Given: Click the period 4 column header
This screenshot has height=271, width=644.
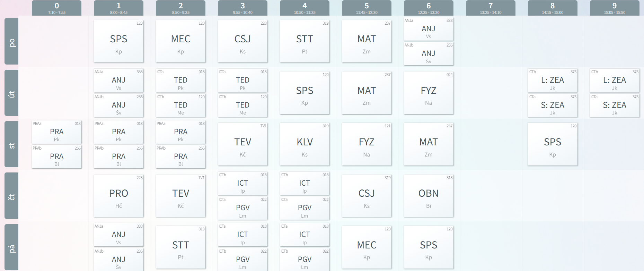Looking at the screenshot, I should 305,8.
